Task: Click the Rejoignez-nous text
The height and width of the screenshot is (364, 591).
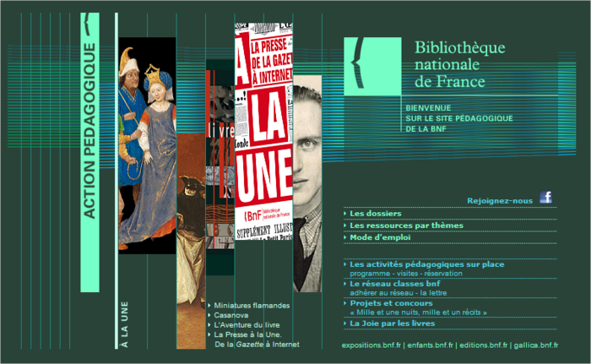Action: tap(500, 201)
